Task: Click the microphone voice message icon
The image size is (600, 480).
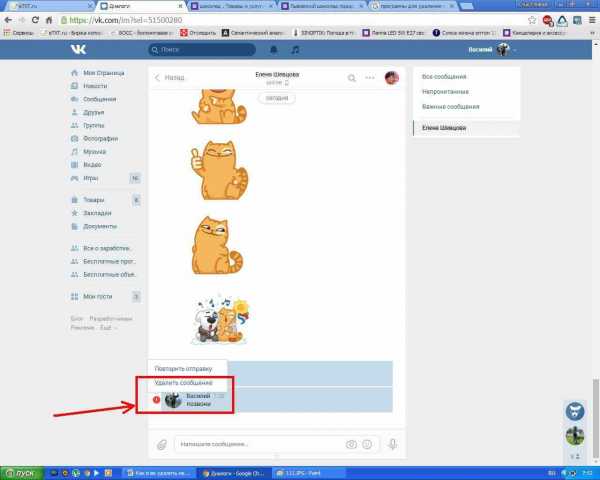Action: 393,444
